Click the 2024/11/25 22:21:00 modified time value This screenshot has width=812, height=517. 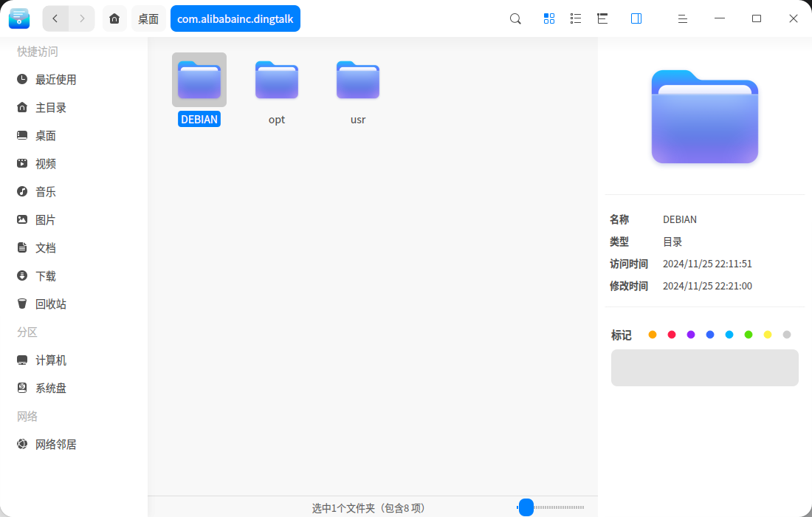[707, 286]
